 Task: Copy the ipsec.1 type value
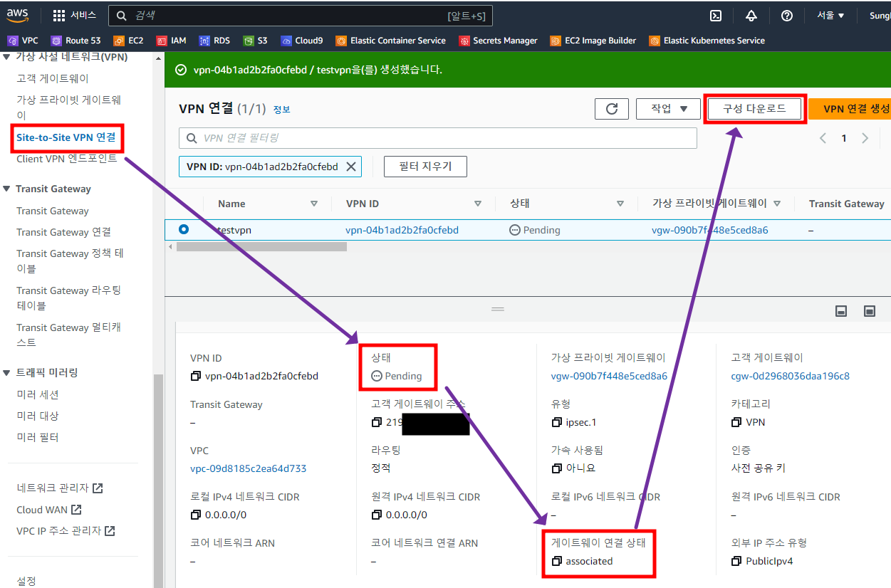(557, 422)
